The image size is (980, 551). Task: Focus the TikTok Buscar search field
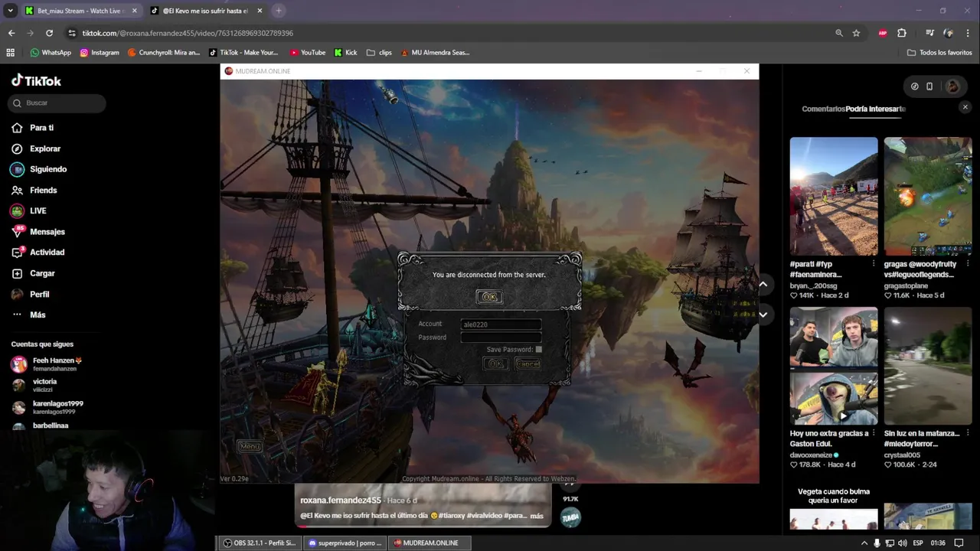point(58,103)
